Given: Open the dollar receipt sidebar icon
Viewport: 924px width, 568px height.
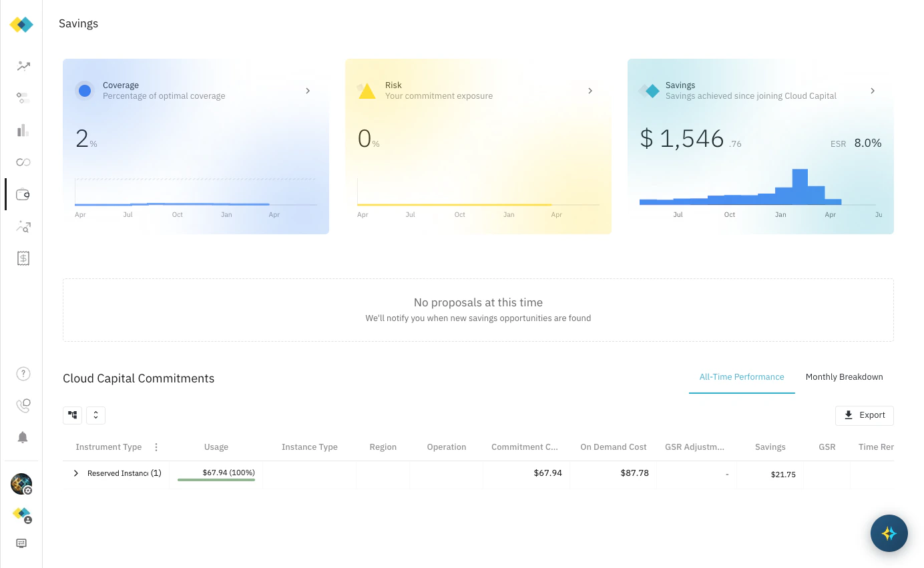Looking at the screenshot, I should tap(23, 258).
